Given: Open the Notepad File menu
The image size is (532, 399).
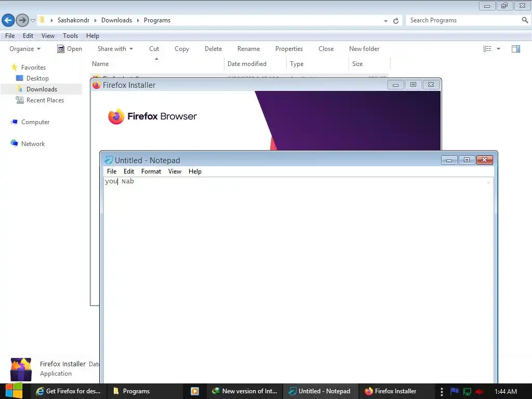Looking at the screenshot, I should point(112,171).
